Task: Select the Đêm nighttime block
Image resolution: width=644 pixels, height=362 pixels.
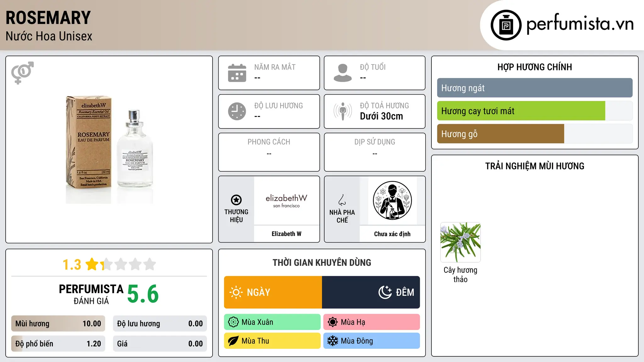Action: [371, 292]
